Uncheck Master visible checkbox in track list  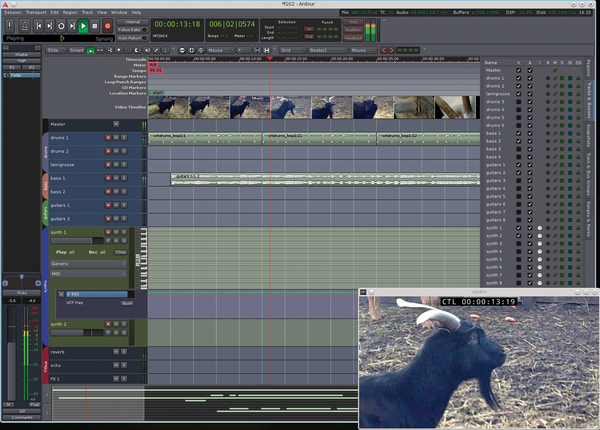(x=518, y=70)
